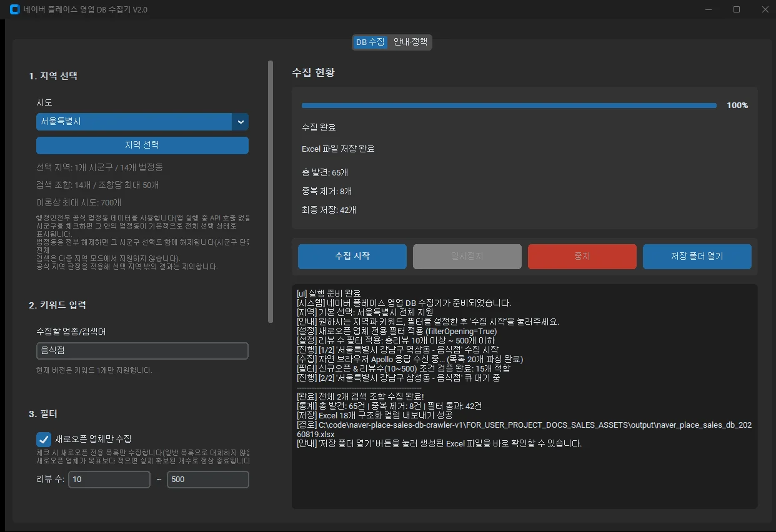Image resolution: width=776 pixels, height=532 pixels.
Task: Open the 시도 dropdown showing 서울특별시
Action: [x=142, y=122]
